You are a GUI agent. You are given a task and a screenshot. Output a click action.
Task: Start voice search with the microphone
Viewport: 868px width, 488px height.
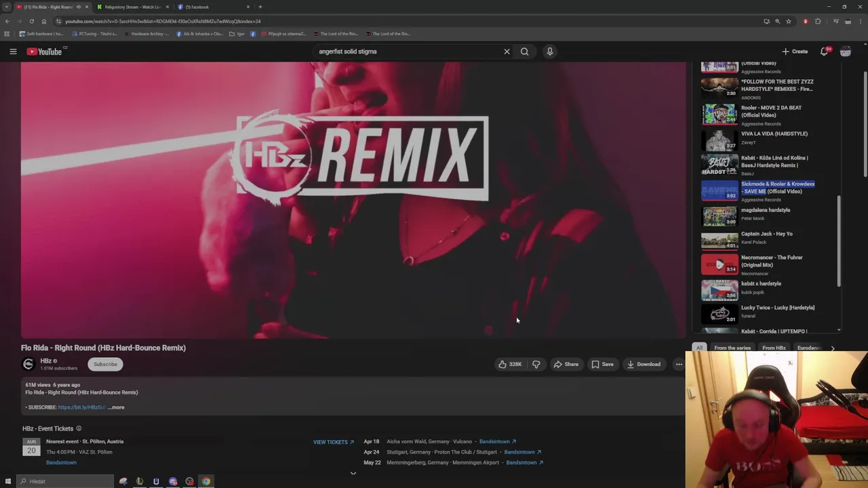550,52
